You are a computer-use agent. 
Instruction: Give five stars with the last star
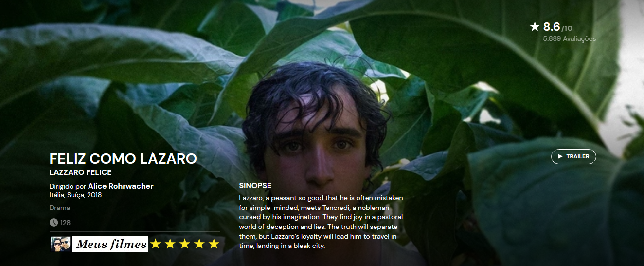click(x=214, y=244)
